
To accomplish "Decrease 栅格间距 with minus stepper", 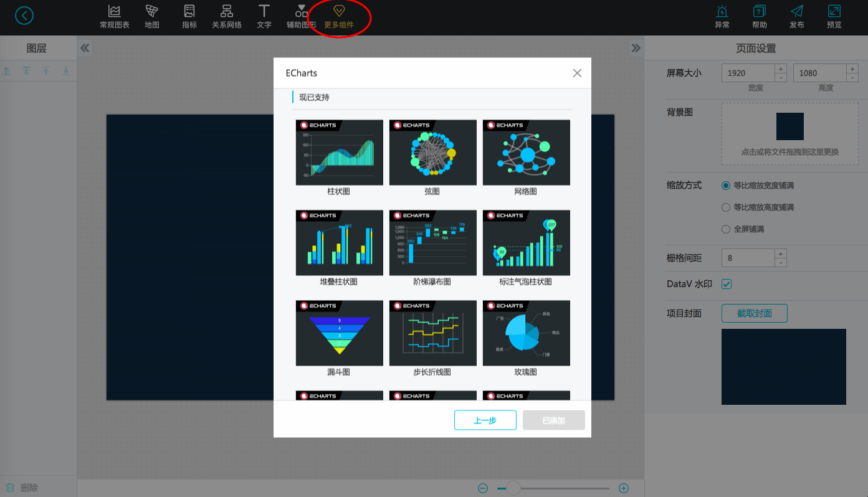I will pyautogui.click(x=781, y=262).
